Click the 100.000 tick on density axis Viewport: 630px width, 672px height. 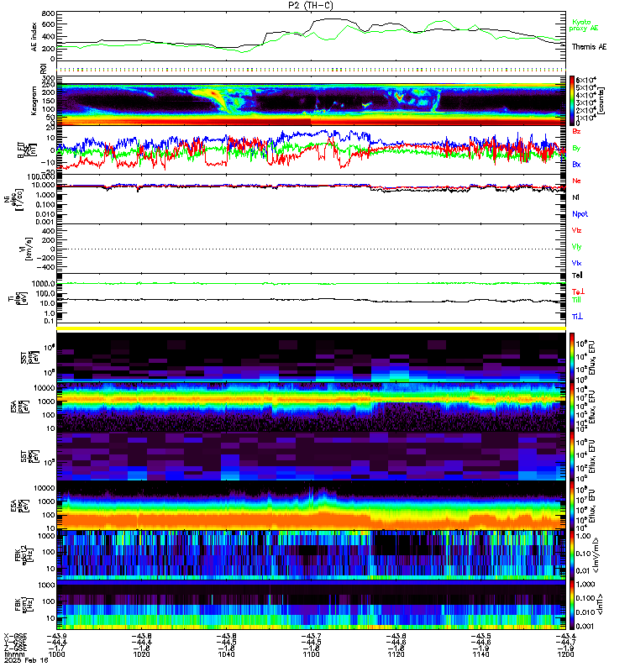[40, 177]
